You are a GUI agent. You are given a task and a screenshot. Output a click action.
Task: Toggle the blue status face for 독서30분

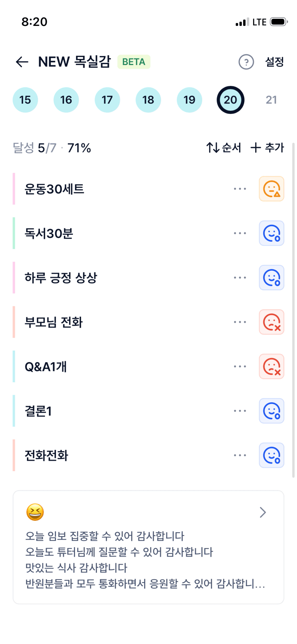(x=272, y=233)
